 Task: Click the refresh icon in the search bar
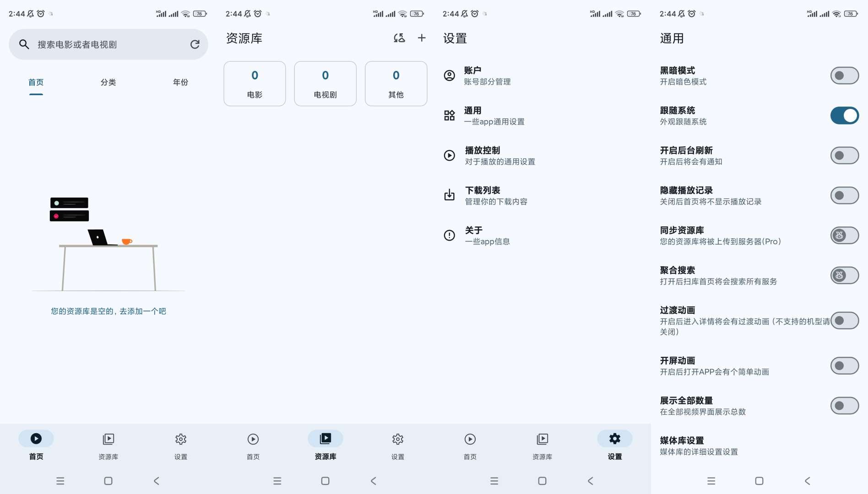[x=195, y=44]
